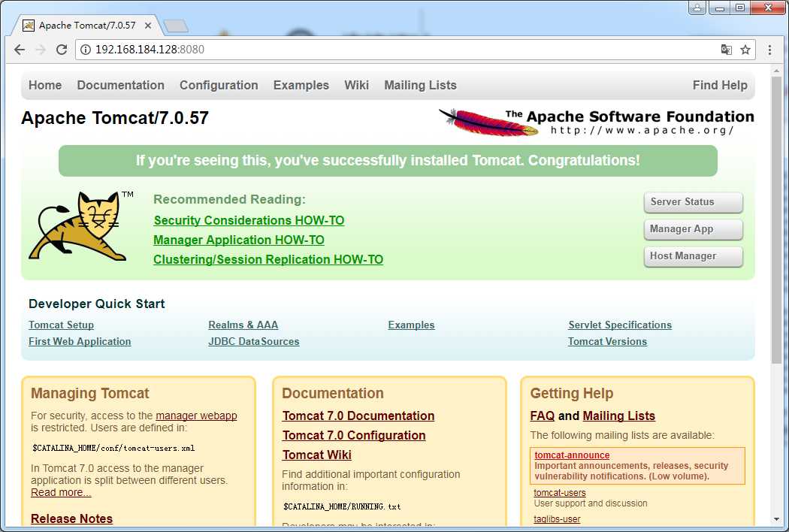Viewport: 789px width, 532px height.
Task: Open the tomcat-users mailing list link
Action: (560, 493)
